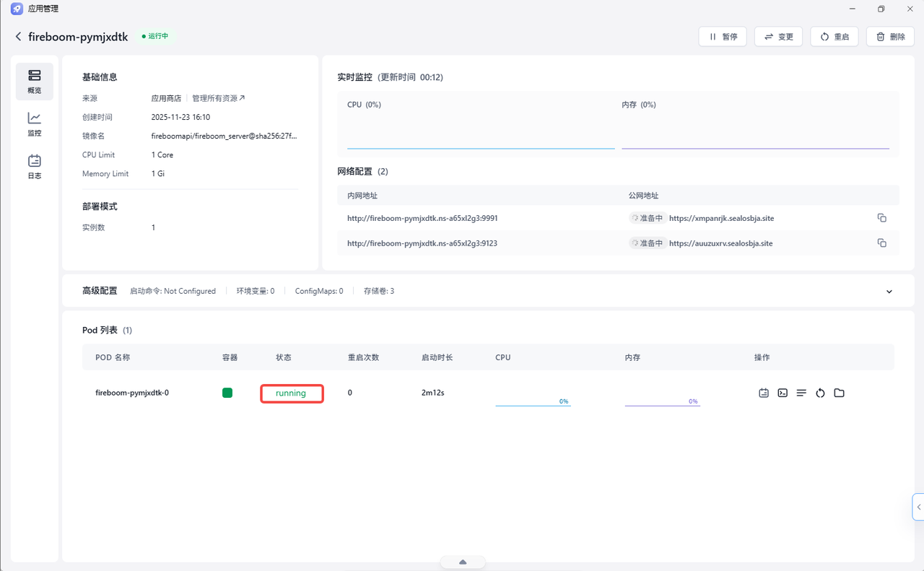Screen dimensions: 924x571
Task: Maximize the 应用管理 window
Action: [x=881, y=9]
